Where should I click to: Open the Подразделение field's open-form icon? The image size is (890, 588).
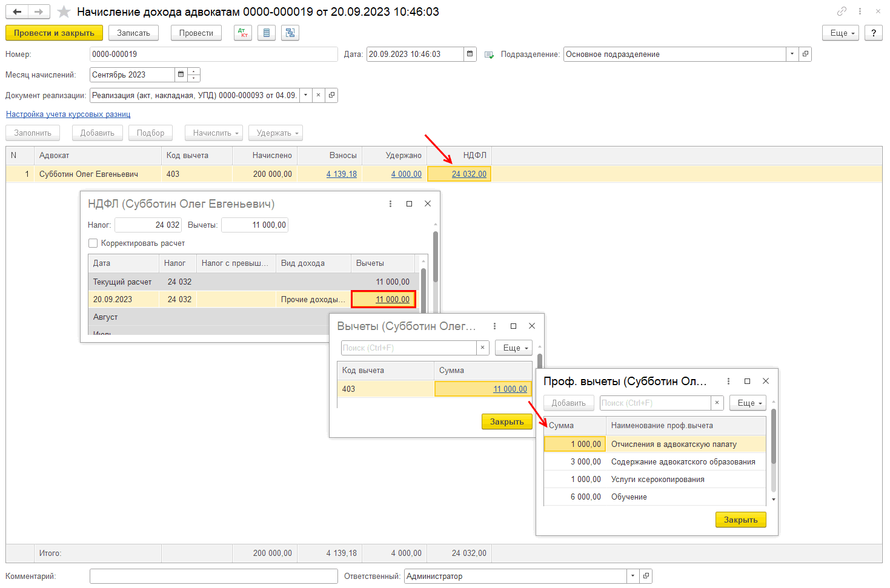click(805, 55)
